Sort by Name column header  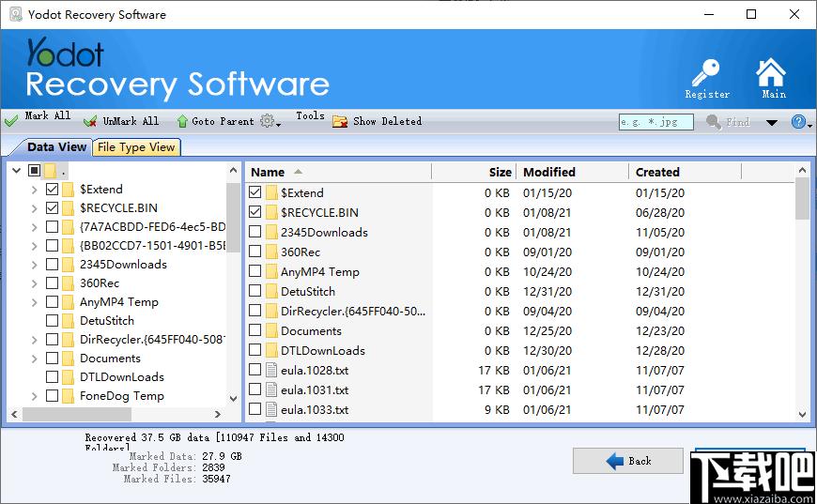(339, 172)
